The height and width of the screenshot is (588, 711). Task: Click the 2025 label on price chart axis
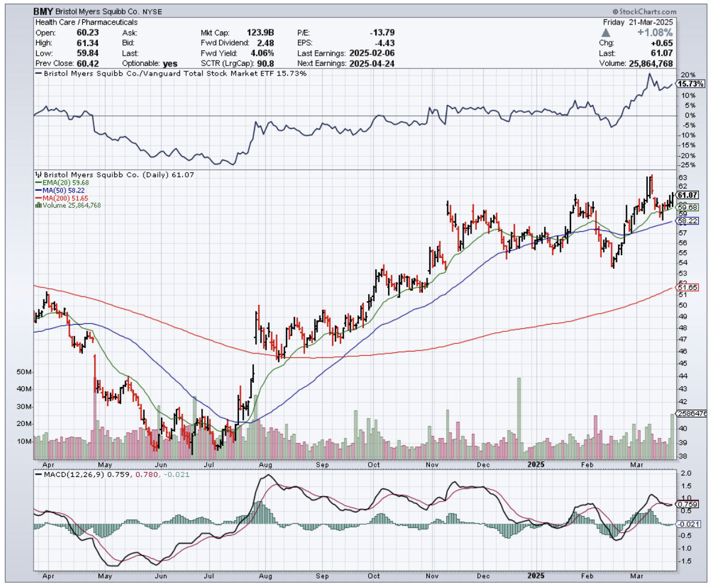tap(534, 464)
